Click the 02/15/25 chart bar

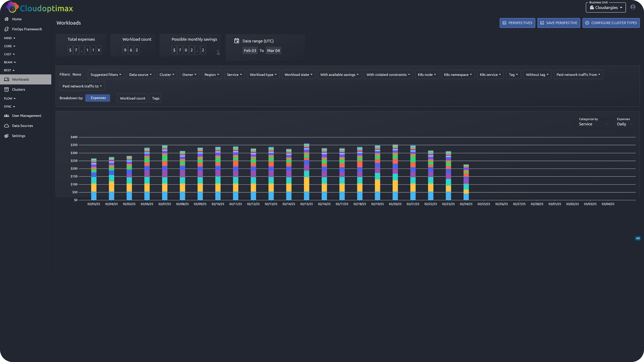[x=307, y=172]
